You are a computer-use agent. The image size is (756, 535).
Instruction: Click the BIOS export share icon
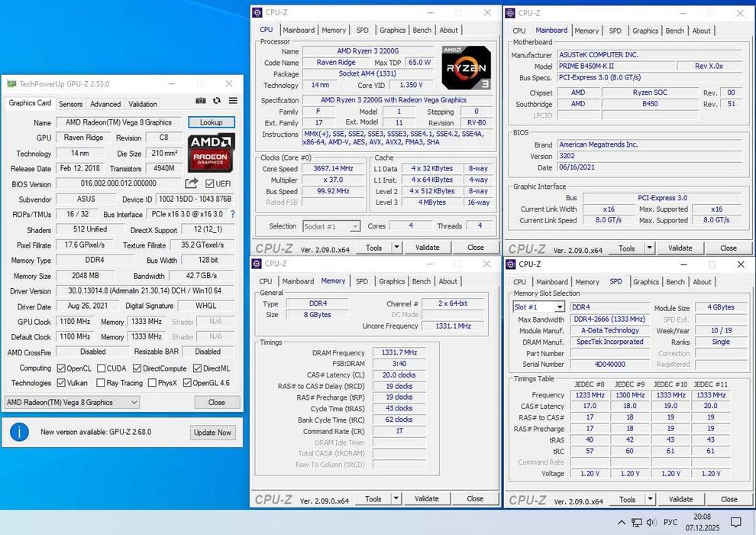coord(192,183)
